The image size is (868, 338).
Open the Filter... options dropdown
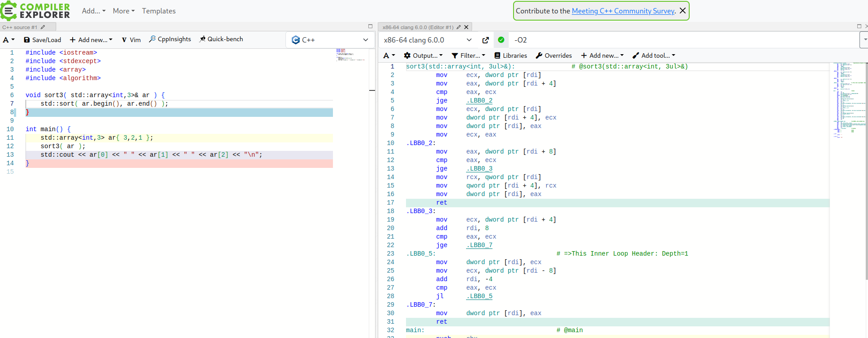468,56
